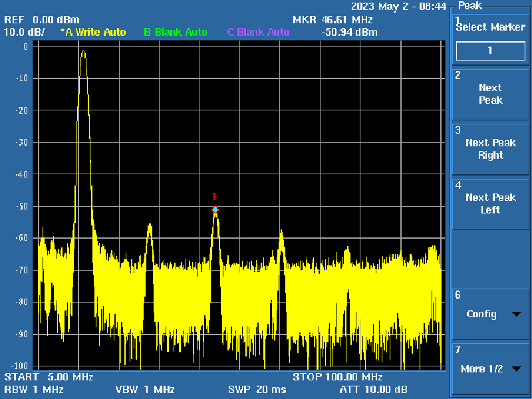Click the REF 0.00 dBm reference level
Screen dimensions: 532x399
42,20
